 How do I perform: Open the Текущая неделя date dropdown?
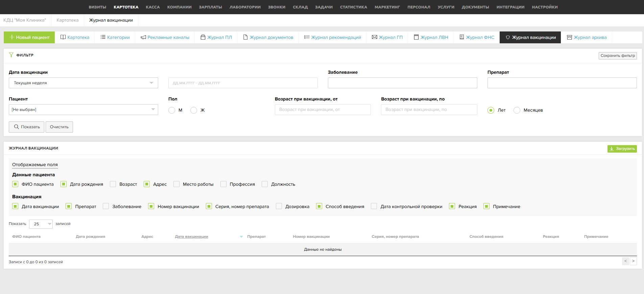(84, 83)
